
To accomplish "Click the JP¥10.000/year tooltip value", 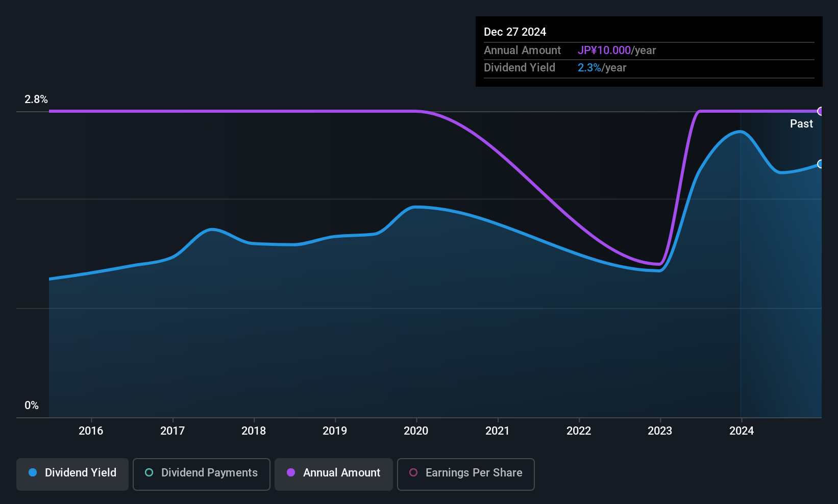I will 617,51.
